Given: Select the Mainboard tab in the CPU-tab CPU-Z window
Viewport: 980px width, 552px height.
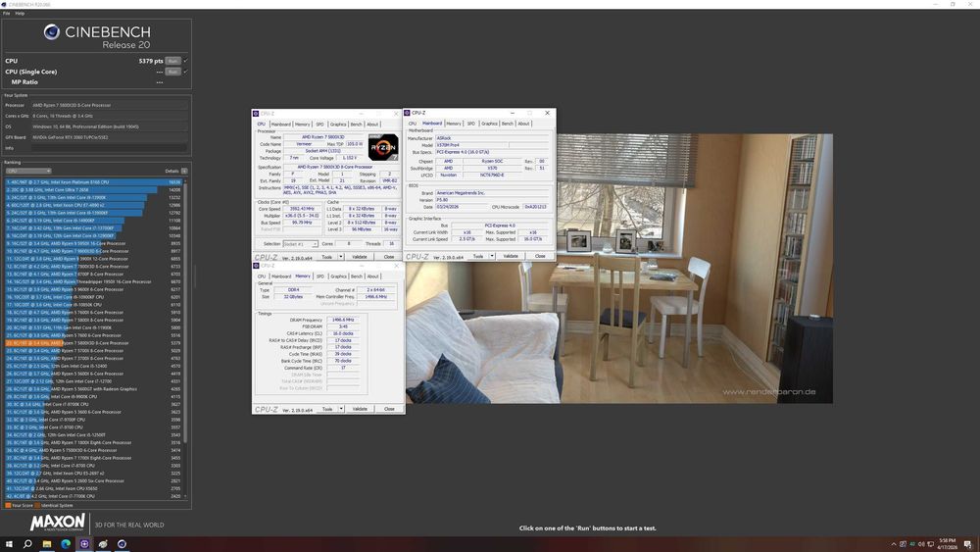Looking at the screenshot, I should 280,125.
